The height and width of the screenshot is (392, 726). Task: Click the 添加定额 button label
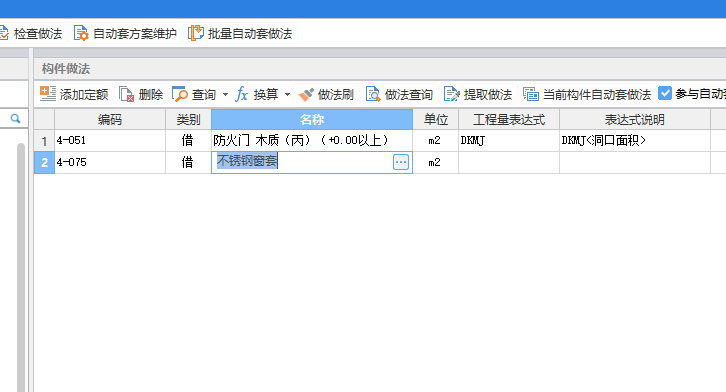pyautogui.click(x=84, y=94)
